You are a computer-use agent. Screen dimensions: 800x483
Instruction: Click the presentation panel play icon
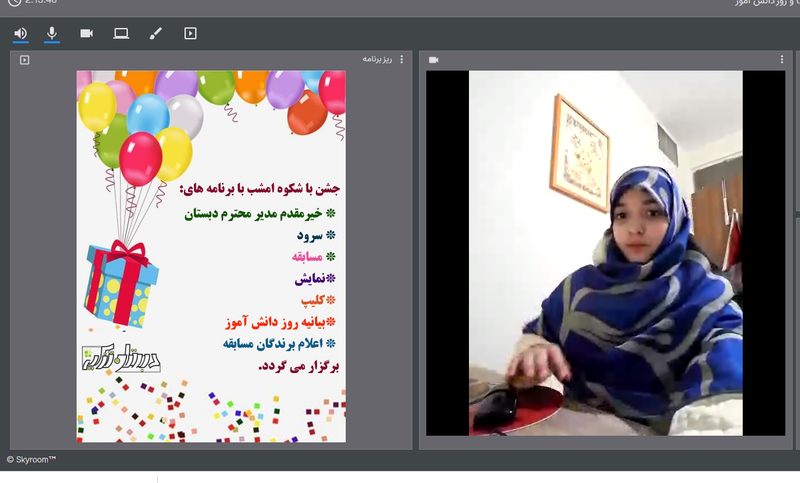pyautogui.click(x=24, y=60)
